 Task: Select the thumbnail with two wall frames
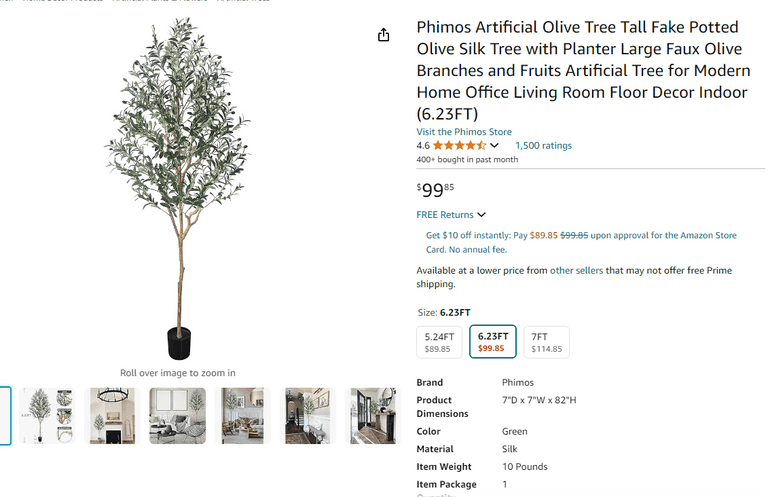point(177,415)
